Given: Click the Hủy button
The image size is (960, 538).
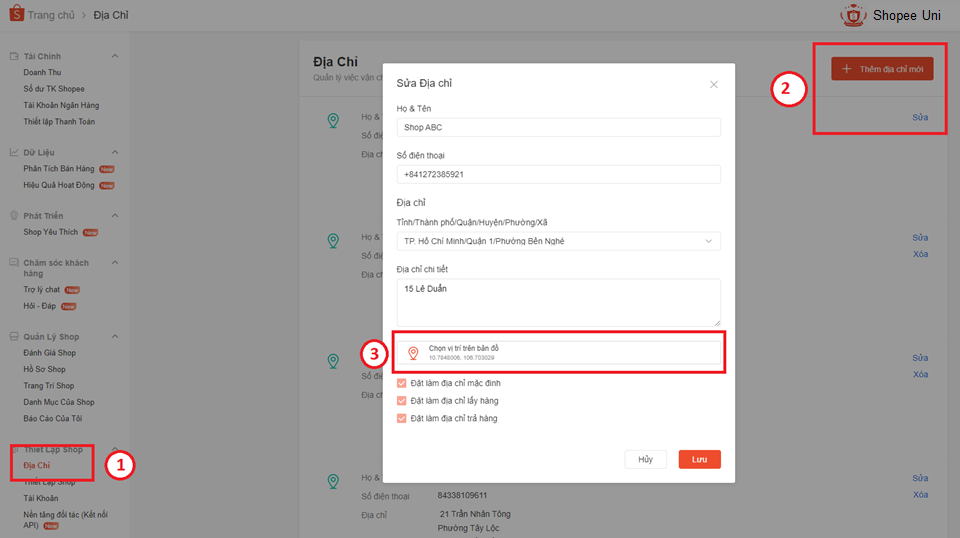Looking at the screenshot, I should 645,459.
